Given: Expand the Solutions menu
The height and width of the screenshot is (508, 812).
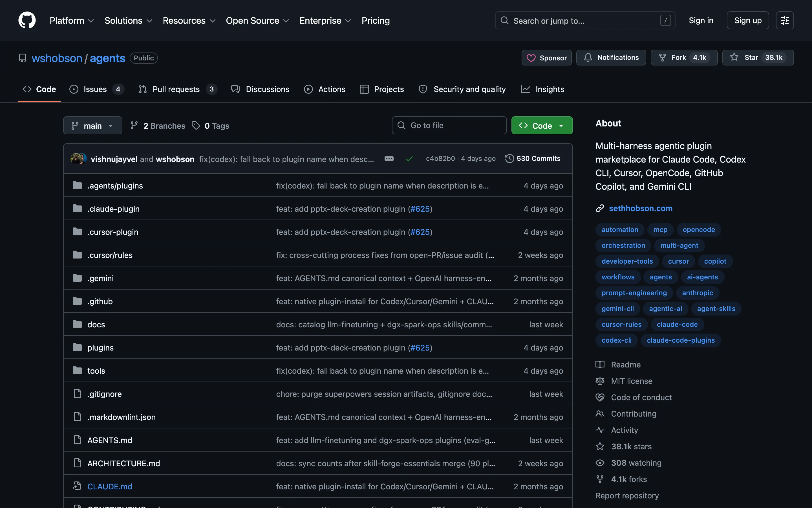Looking at the screenshot, I should 128,21.
